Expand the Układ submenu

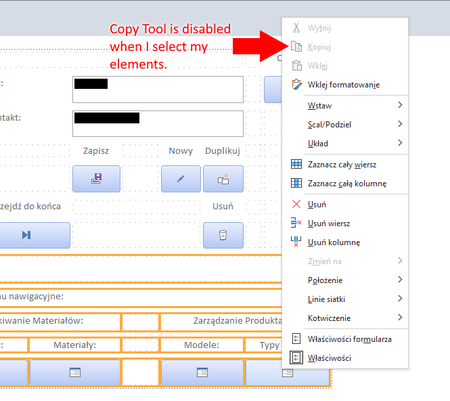[400, 143]
